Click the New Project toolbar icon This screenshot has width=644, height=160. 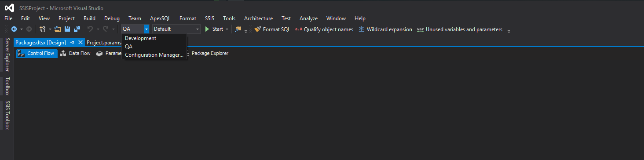pyautogui.click(x=43, y=29)
